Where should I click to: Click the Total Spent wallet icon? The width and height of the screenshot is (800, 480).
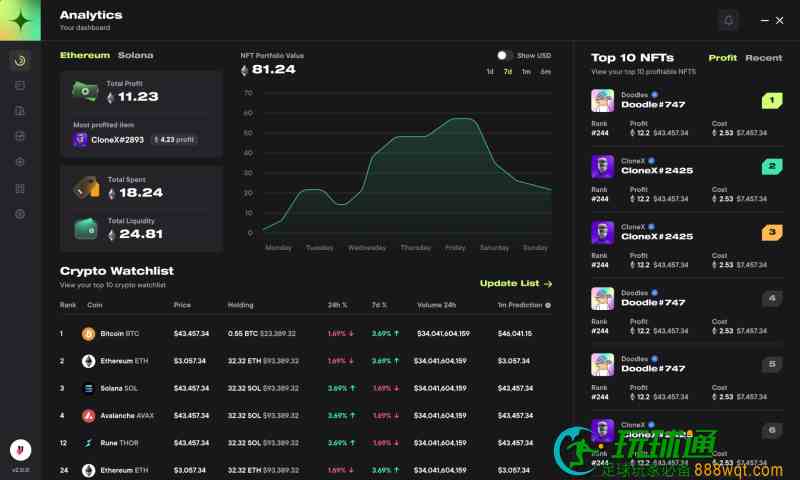click(86, 187)
